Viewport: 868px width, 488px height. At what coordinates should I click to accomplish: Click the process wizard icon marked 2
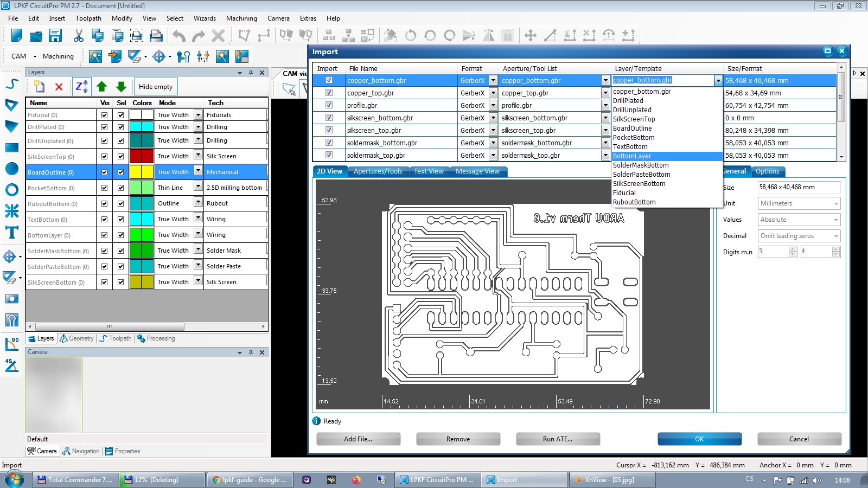(95, 56)
